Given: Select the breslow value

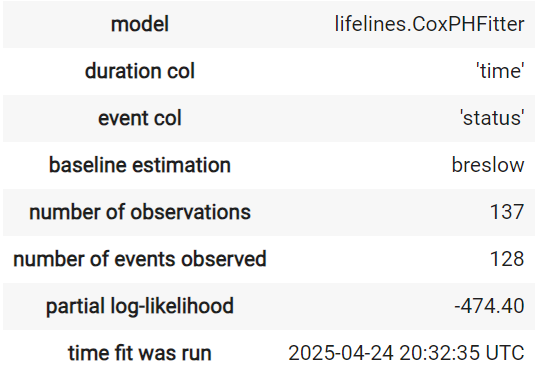Looking at the screenshot, I should 488,165.
